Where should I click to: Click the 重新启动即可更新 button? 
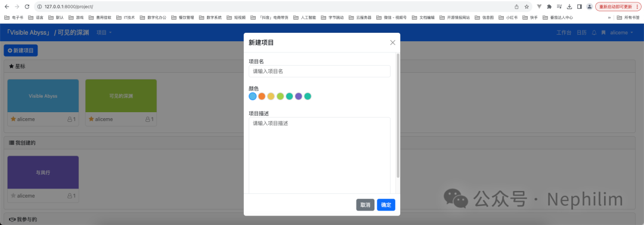click(615, 7)
